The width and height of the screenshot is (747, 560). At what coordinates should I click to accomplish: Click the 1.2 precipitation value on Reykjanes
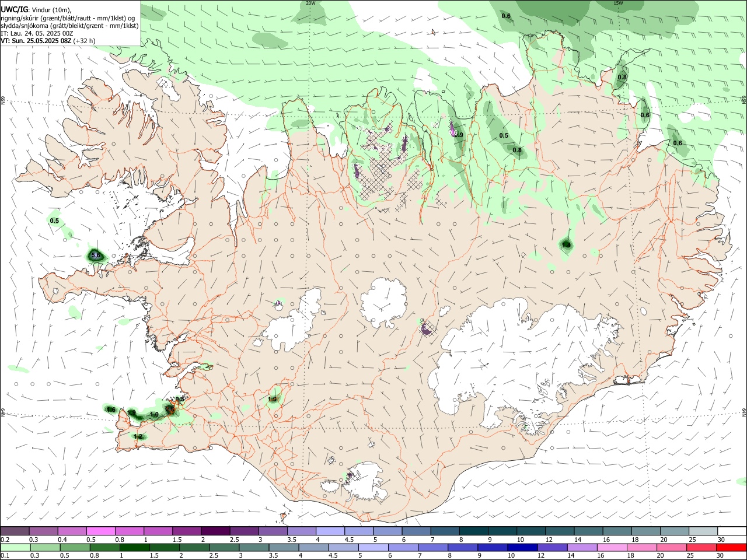click(138, 436)
